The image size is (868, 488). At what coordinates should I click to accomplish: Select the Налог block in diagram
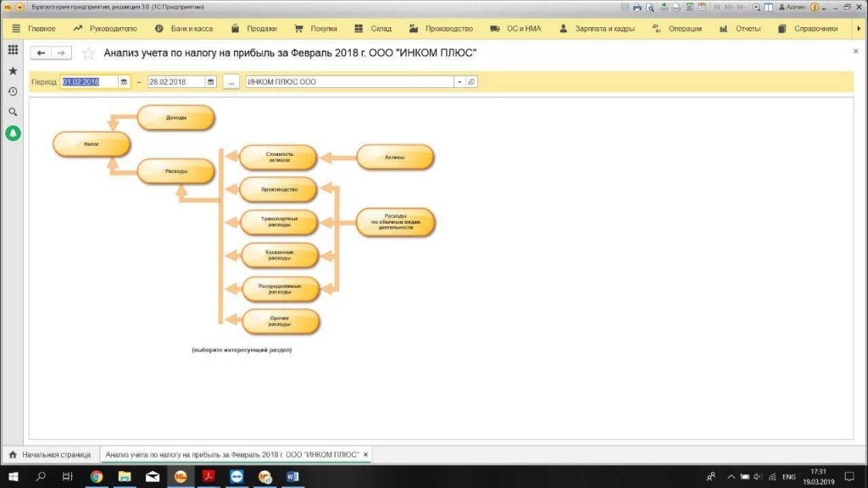[x=92, y=144]
